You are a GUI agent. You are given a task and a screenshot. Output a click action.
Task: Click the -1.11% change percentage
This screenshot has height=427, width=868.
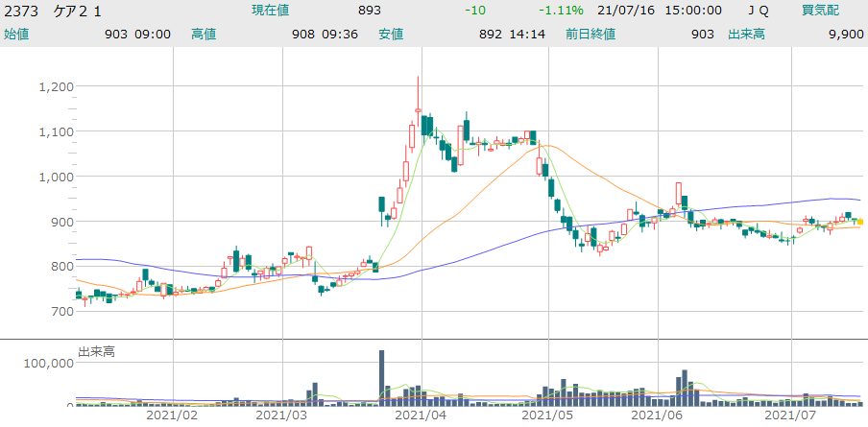coord(561,10)
